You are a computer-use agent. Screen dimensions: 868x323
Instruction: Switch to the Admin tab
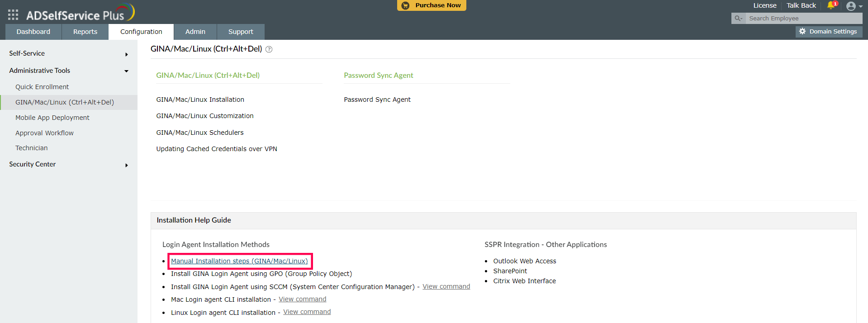(x=195, y=32)
